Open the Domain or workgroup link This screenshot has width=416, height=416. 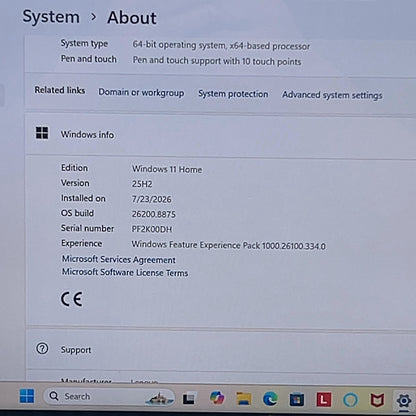click(141, 93)
